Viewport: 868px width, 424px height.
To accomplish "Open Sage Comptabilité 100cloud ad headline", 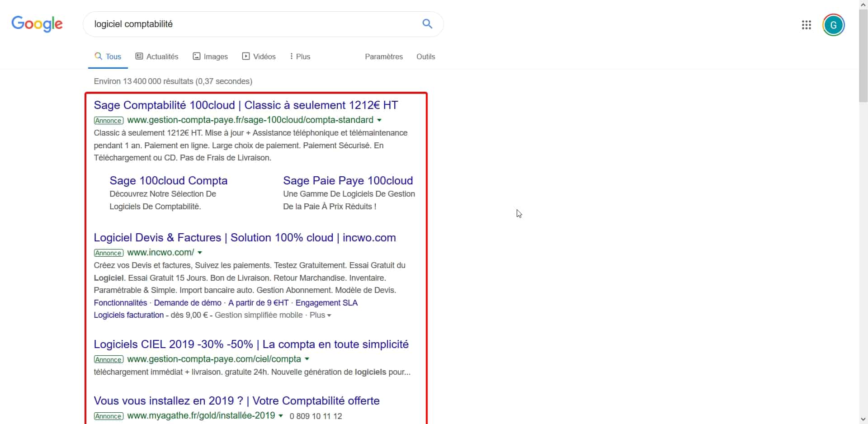I will [x=245, y=105].
